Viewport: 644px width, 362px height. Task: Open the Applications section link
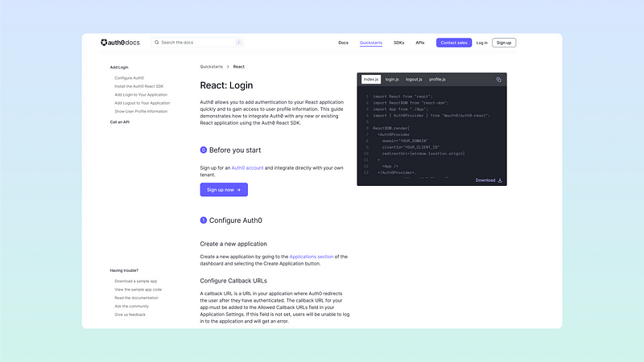[312, 257]
